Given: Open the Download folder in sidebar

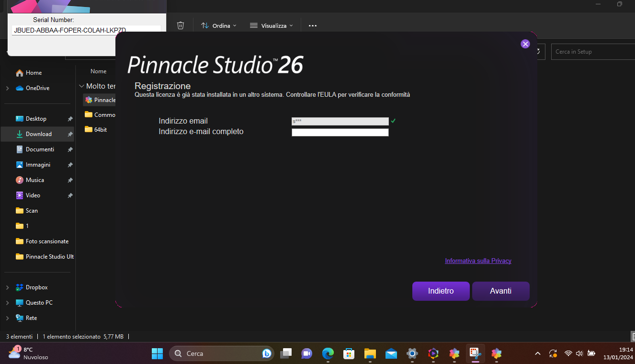Looking at the screenshot, I should click(x=37, y=134).
